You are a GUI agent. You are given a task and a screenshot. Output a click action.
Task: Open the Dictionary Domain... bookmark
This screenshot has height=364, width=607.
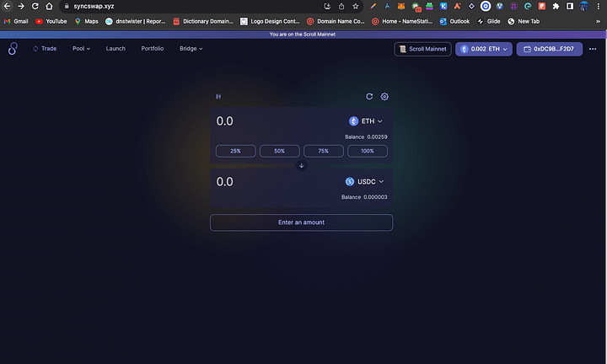(203, 21)
